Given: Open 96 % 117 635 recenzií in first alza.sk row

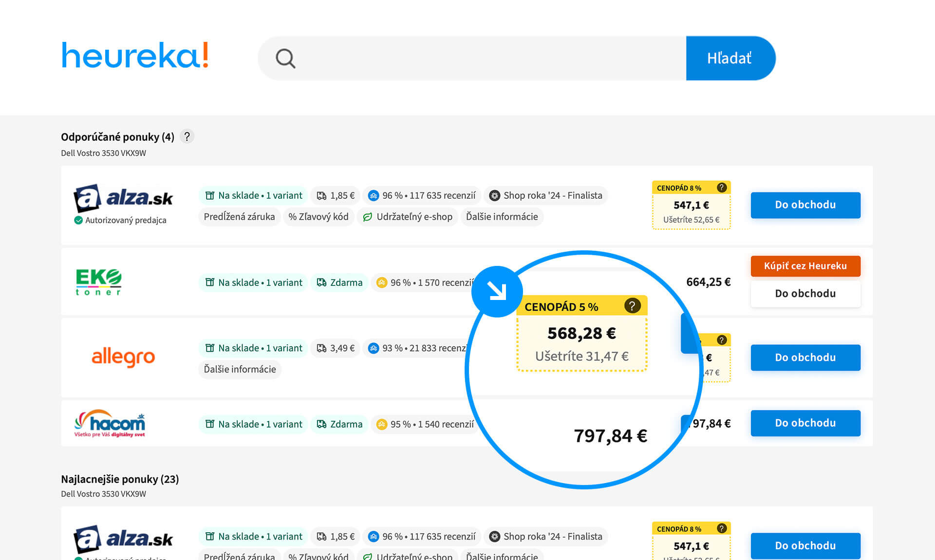Looking at the screenshot, I should 422,195.
